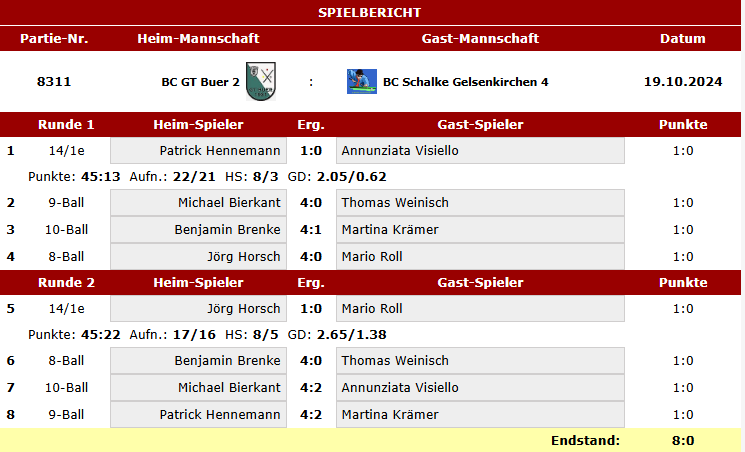745x452 pixels.
Task: Select Annunziata Visiello in 10-Ball game 7
Action: coord(480,387)
